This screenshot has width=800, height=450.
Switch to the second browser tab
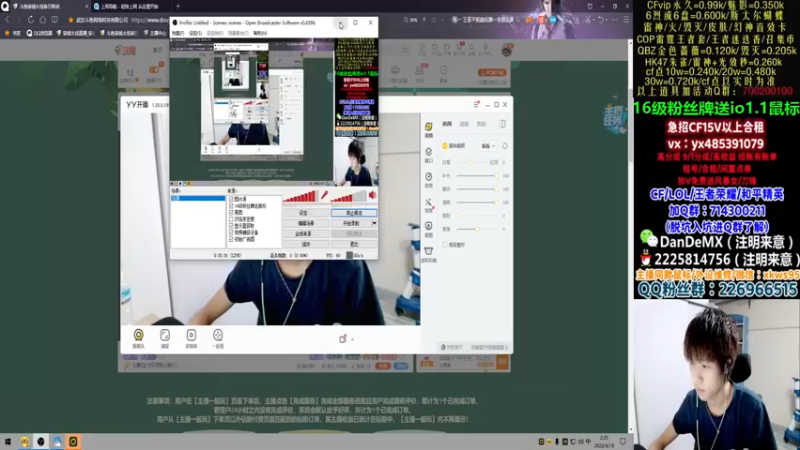tap(130, 6)
